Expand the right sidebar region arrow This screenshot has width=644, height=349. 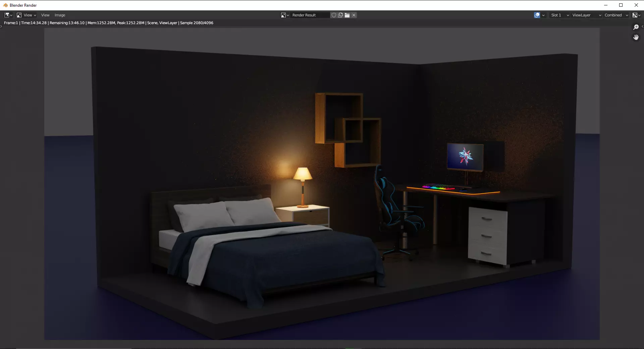(642, 26)
